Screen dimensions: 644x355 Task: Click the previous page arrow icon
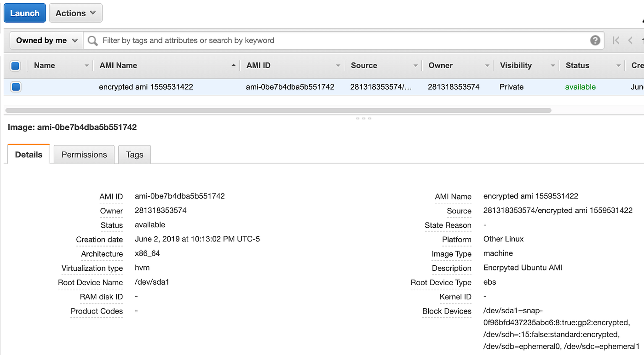coord(629,40)
